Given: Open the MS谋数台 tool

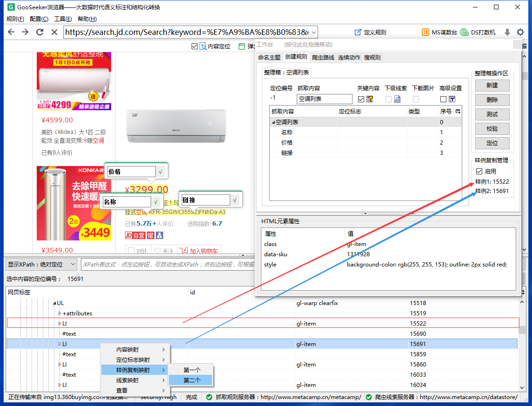Looking at the screenshot, I should point(439,32).
